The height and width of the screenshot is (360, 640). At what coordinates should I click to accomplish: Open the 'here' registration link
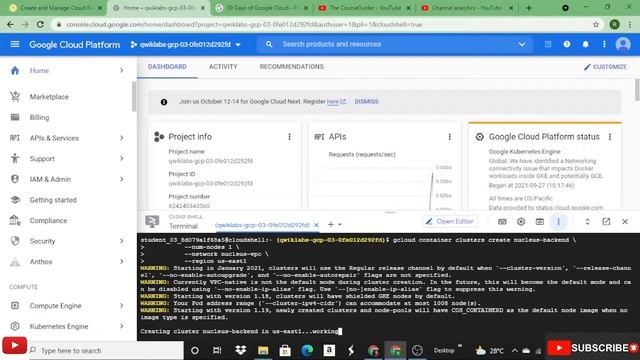[333, 101]
